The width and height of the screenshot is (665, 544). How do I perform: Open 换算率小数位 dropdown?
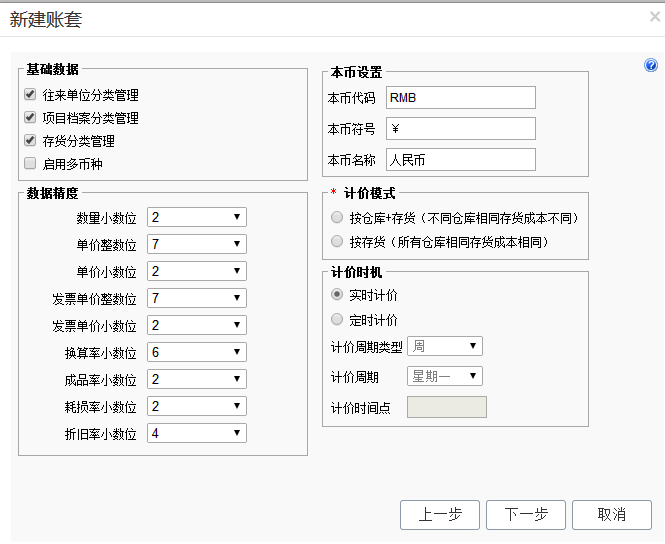coord(196,352)
